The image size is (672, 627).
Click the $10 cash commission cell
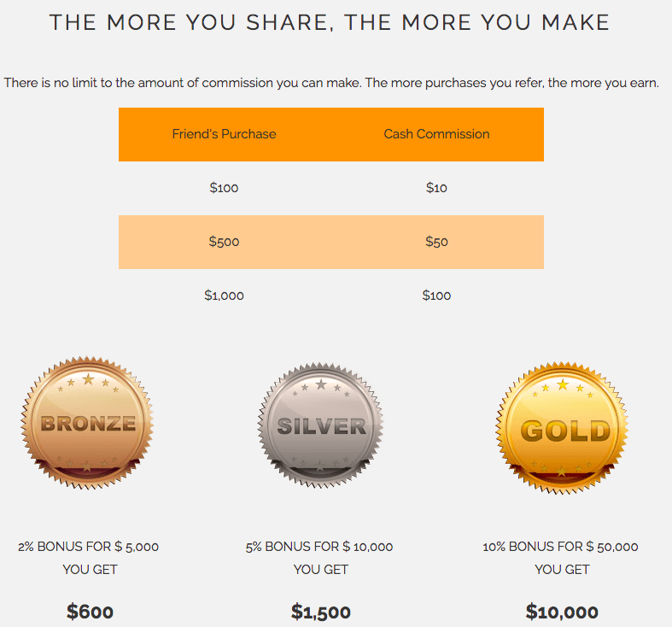(x=436, y=188)
